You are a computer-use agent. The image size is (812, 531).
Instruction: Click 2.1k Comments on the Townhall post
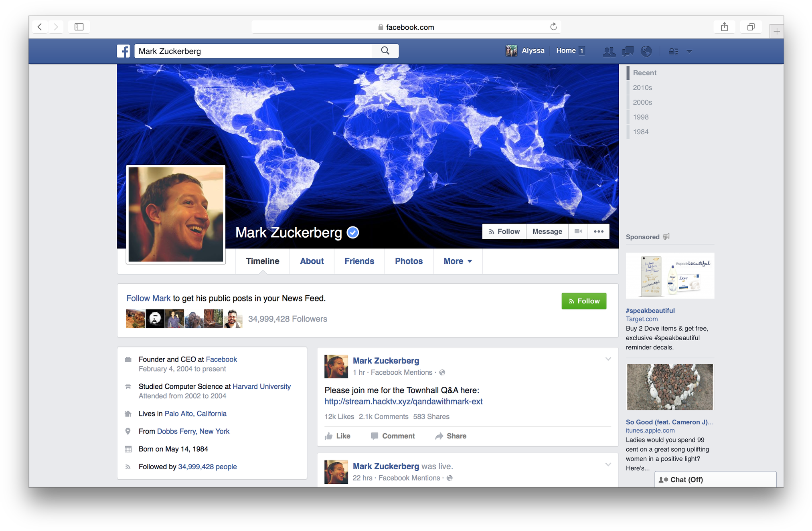pos(383,417)
